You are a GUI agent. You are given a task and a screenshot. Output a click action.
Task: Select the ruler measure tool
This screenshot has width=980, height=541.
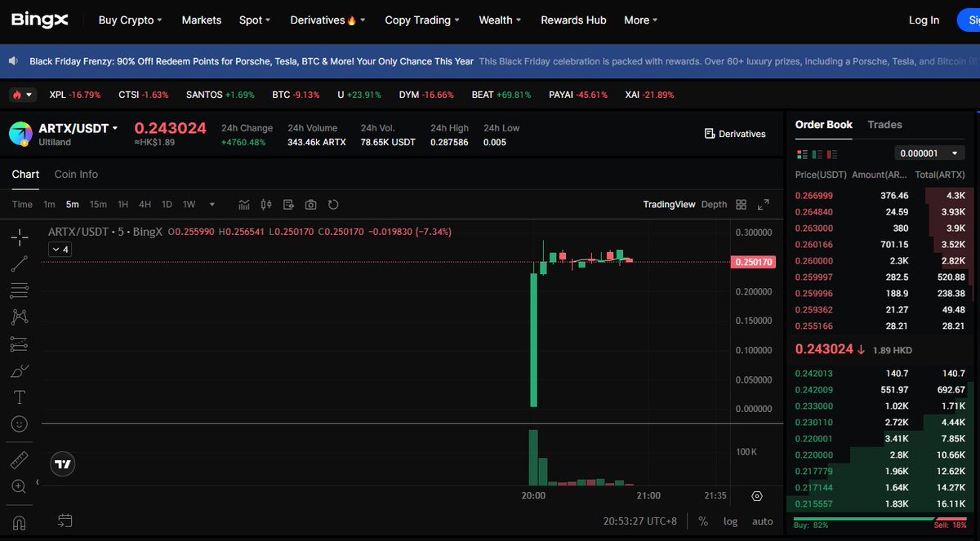point(20,460)
